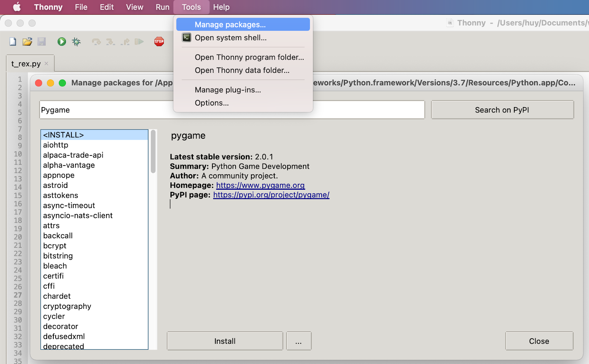Select alpha-vantage package
Viewport: 589px width, 364px height.
(x=94, y=165)
